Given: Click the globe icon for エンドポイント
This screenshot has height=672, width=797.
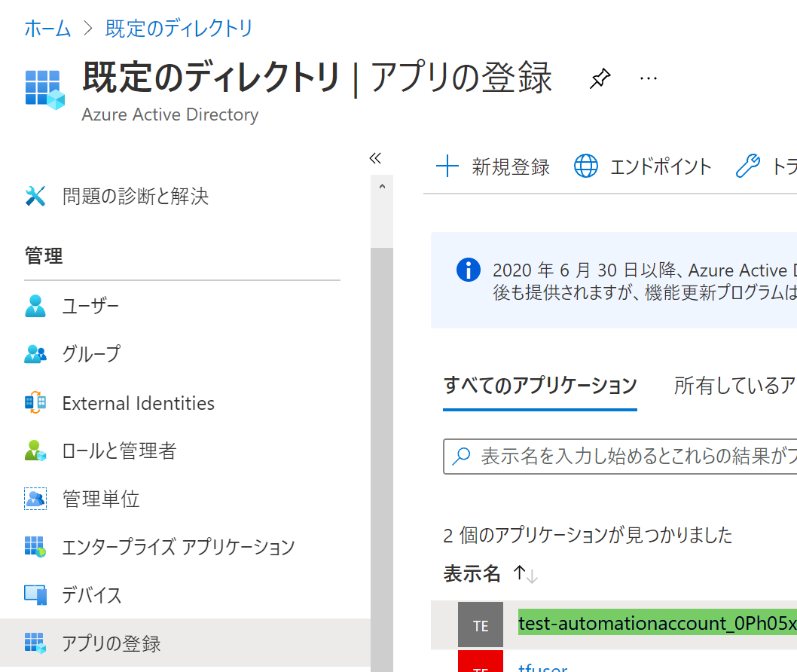Looking at the screenshot, I should (x=585, y=166).
